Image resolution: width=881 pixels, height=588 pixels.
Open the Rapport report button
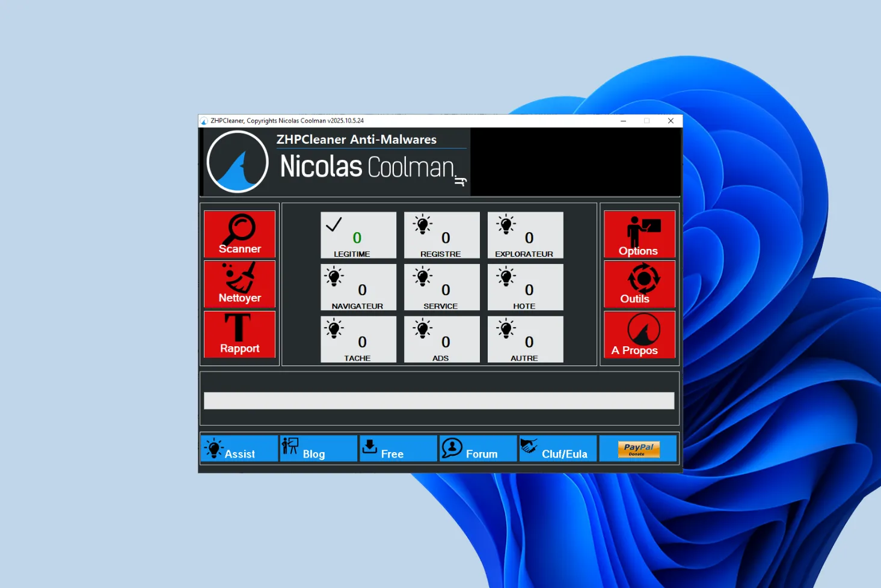239,334
